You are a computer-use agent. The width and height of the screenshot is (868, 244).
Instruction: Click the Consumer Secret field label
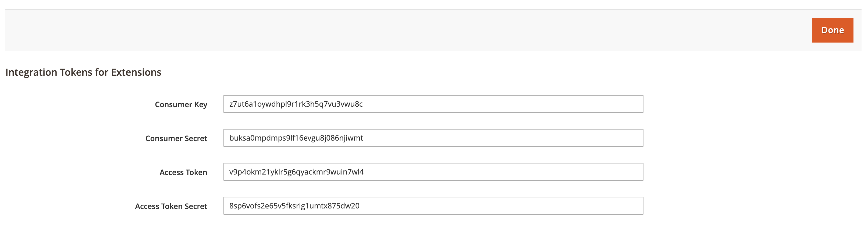176,138
